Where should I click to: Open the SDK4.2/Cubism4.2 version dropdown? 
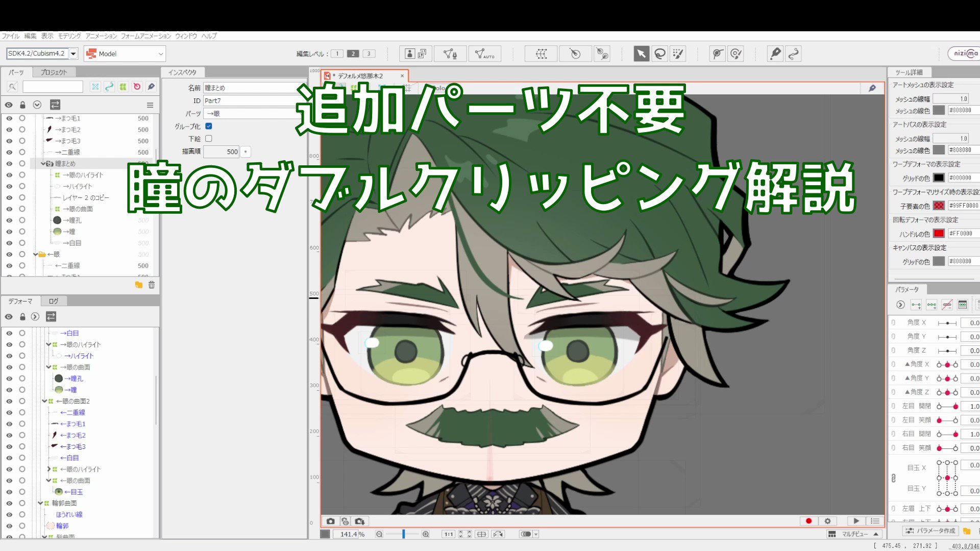(72, 53)
